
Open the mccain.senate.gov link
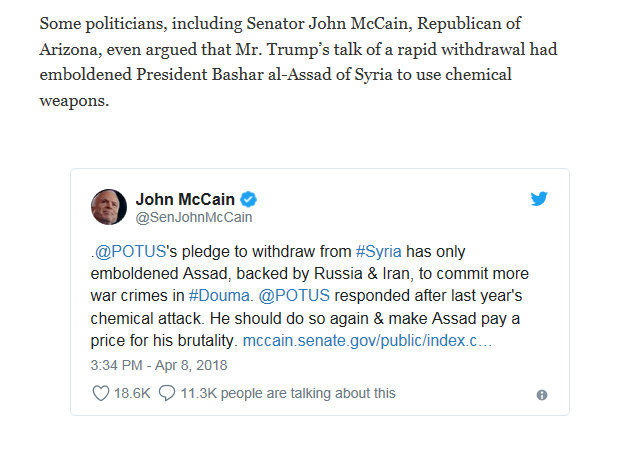[x=367, y=341]
